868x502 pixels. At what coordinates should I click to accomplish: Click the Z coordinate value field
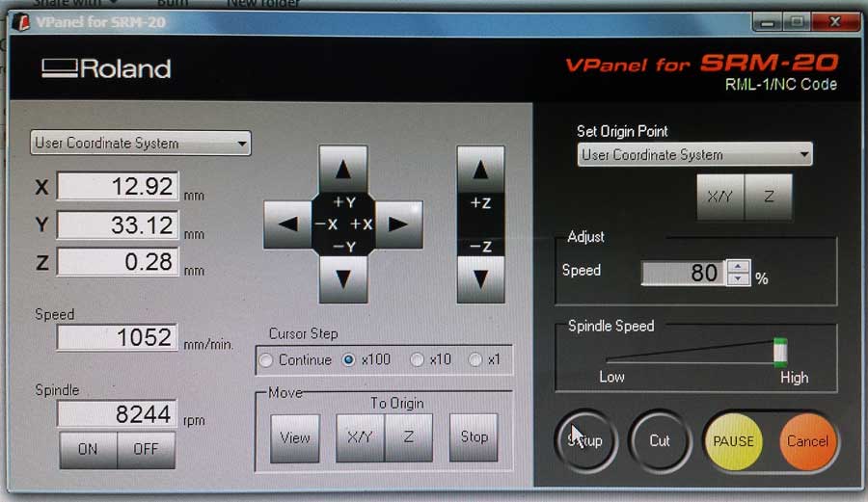coord(118,262)
